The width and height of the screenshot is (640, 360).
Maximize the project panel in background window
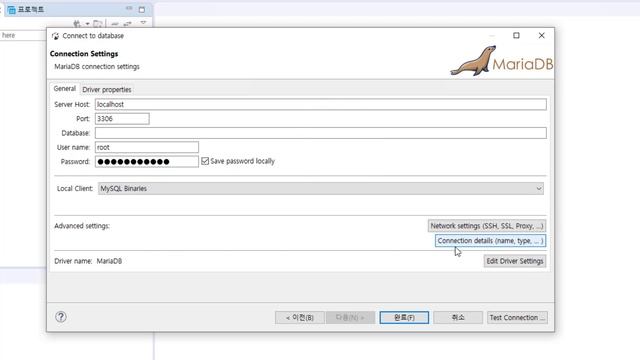click(142, 9)
